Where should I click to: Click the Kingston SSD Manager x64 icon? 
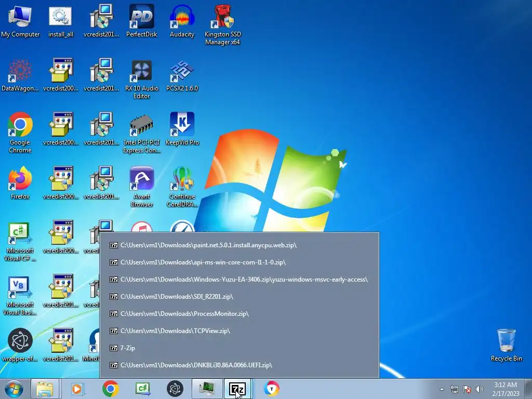(x=222, y=24)
